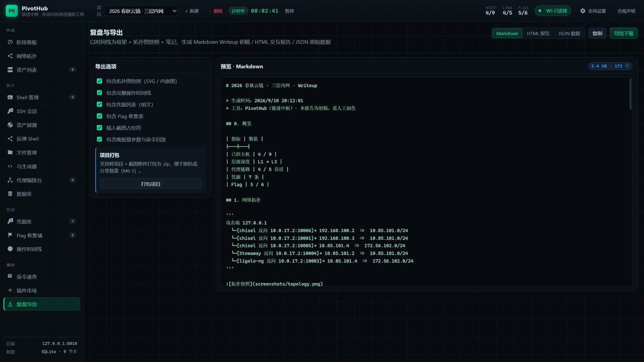Click the 反弹 Shell share icon
The height and width of the screenshot is (362, 644).
pos(10,139)
